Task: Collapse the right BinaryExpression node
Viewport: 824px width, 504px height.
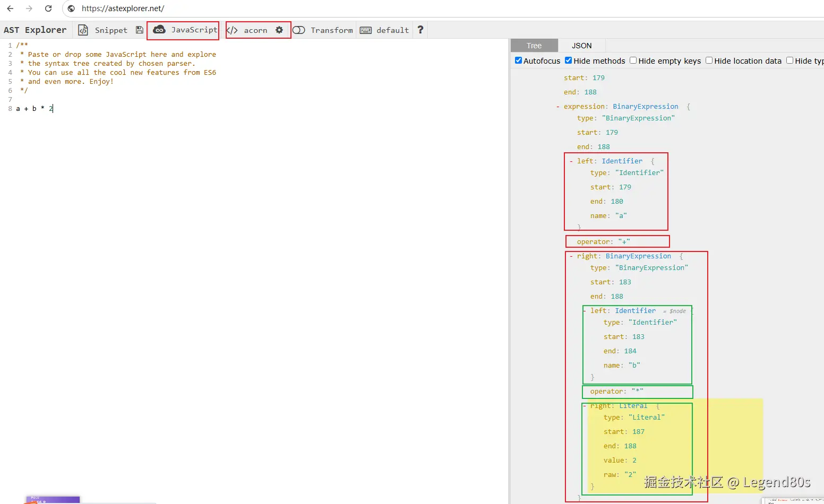Action: [571, 256]
